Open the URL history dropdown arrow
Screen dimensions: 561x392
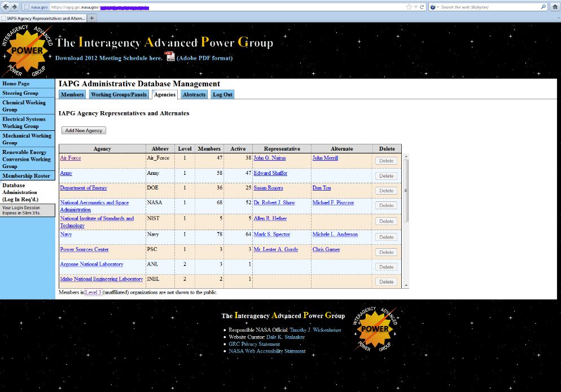[416, 7]
